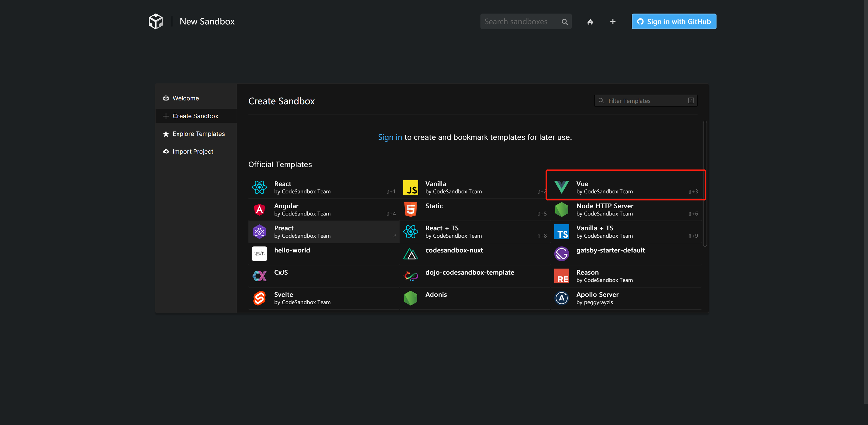Focus the Filter Templates field
The image size is (868, 425).
tap(645, 101)
